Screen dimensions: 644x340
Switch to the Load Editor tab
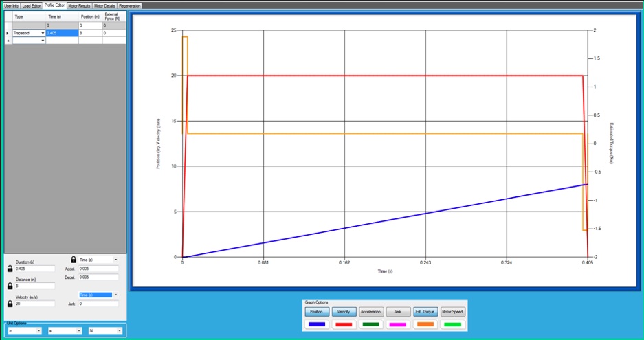32,5
